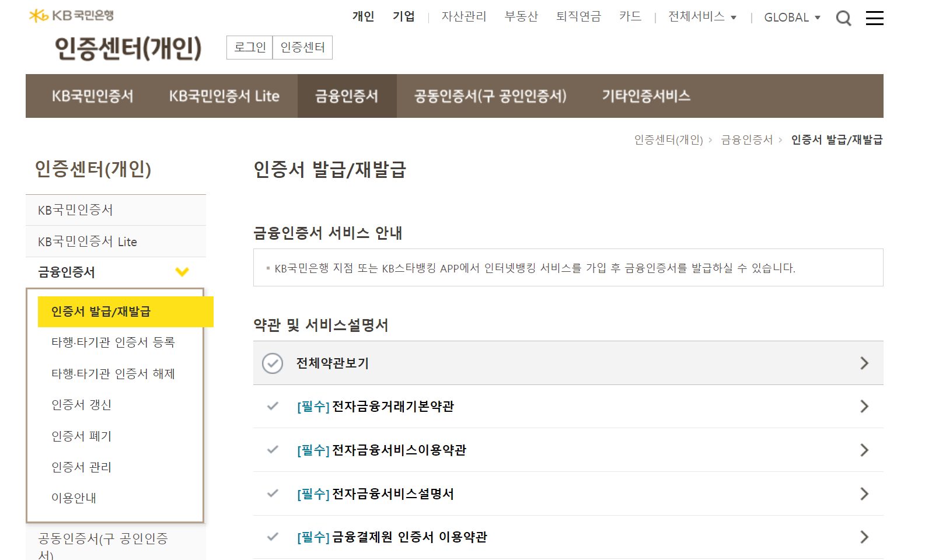Image resolution: width=946 pixels, height=560 pixels.
Task: Check agreement for 금융결제원 인증서 이용약관
Action: click(273, 537)
